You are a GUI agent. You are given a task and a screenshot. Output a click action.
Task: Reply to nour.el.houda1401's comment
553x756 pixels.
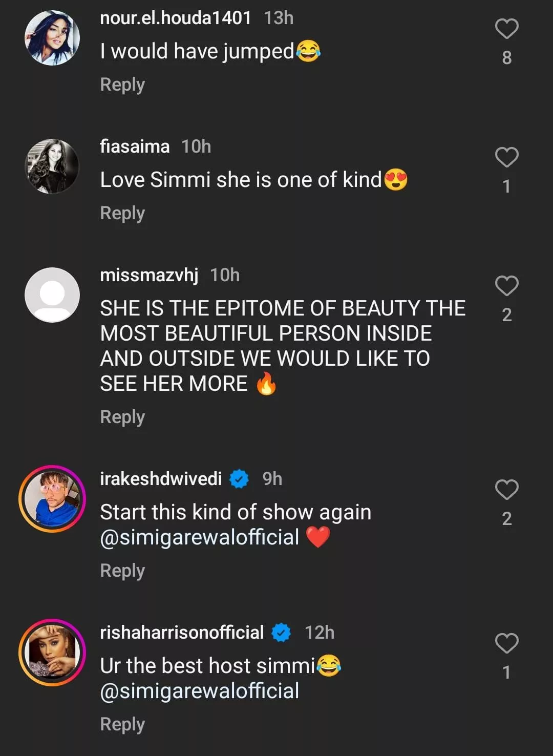[x=122, y=85]
